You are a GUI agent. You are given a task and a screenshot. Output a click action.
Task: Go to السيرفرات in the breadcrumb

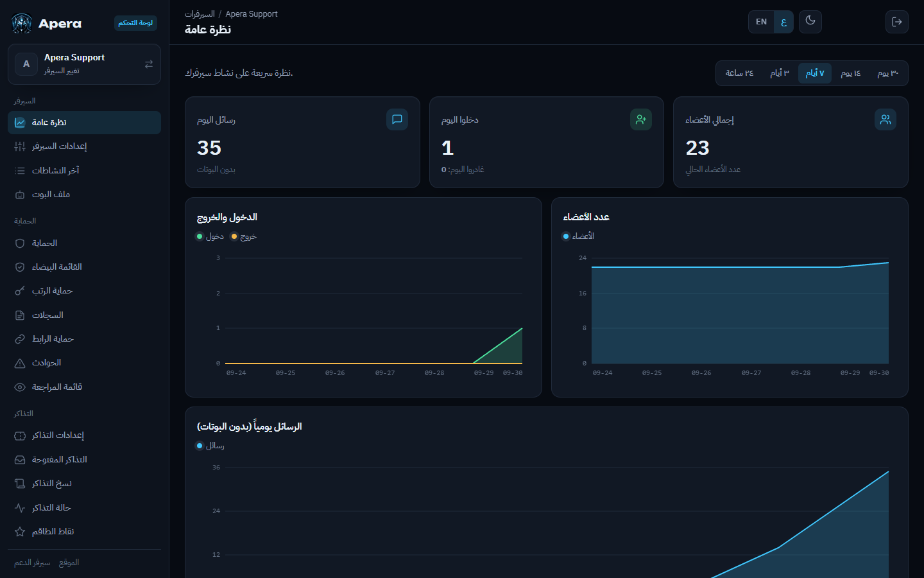click(x=200, y=14)
